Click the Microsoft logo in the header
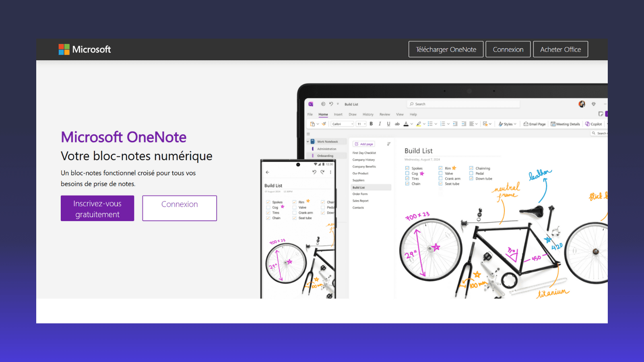 (85, 49)
